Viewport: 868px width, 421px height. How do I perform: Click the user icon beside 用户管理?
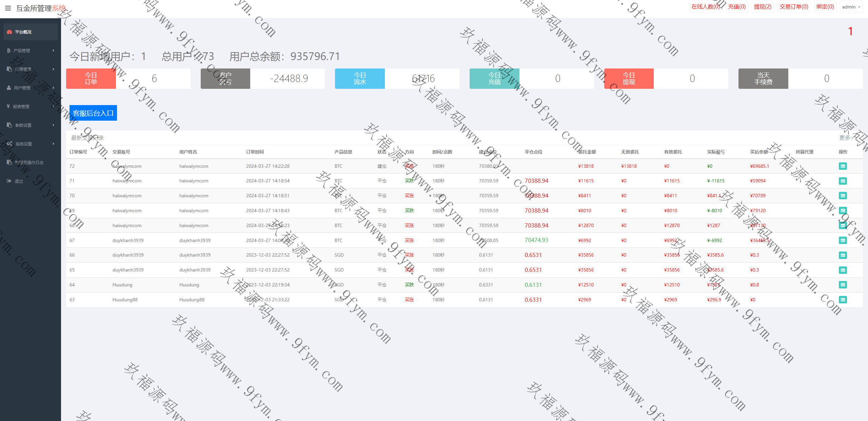[x=9, y=88]
